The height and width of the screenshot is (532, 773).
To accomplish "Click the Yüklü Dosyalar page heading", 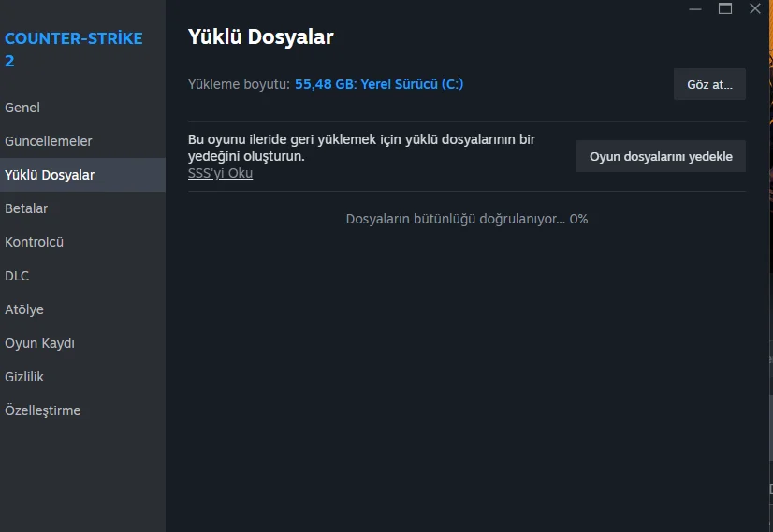I will tap(261, 37).
